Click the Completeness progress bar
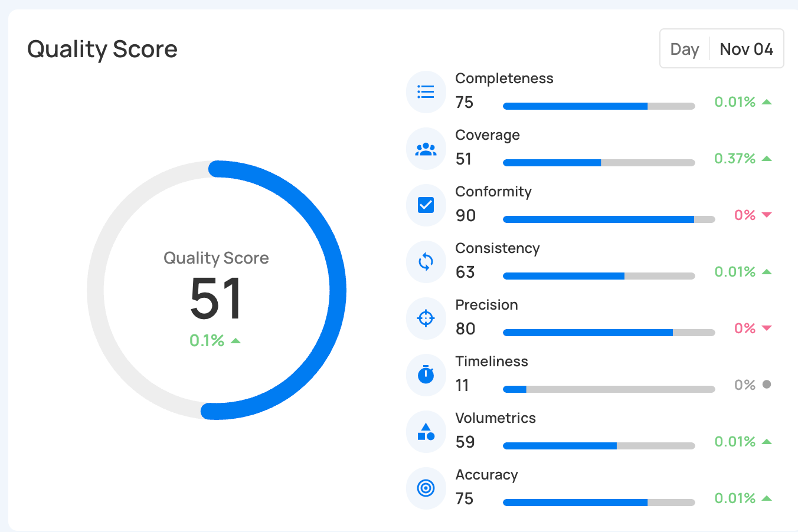Screen dimensions: 798x532 [598, 106]
